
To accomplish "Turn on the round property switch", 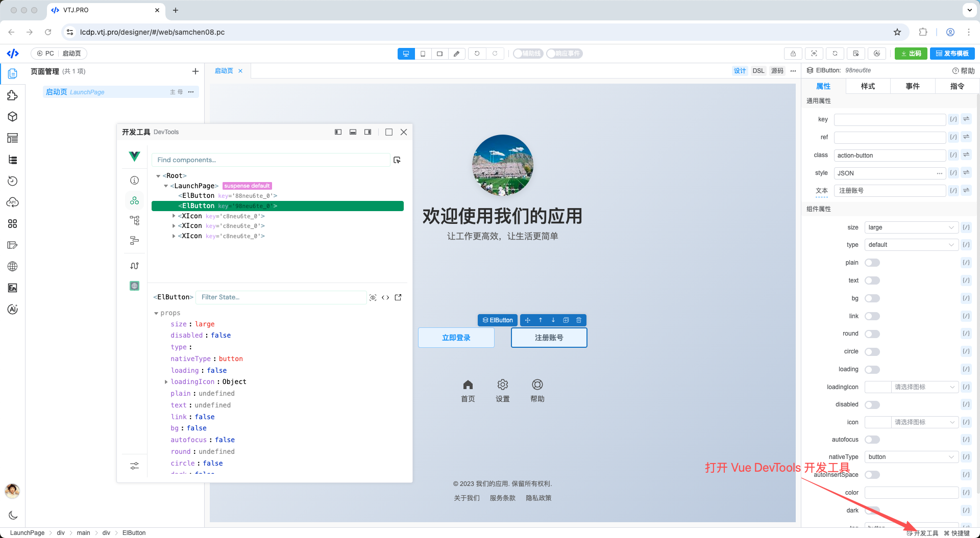I will (872, 334).
